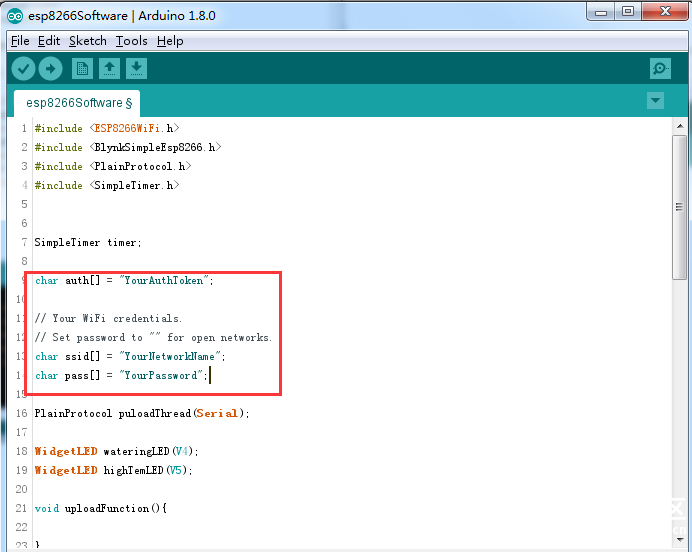
Task: Click the BlynkSimpleEsp8266.h include line
Action: 128,147
